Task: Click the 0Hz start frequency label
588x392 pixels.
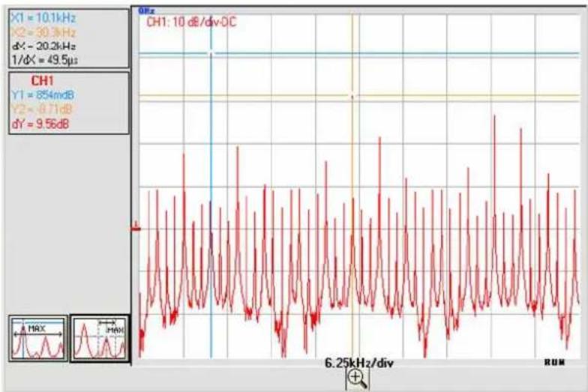Action: 147,10
